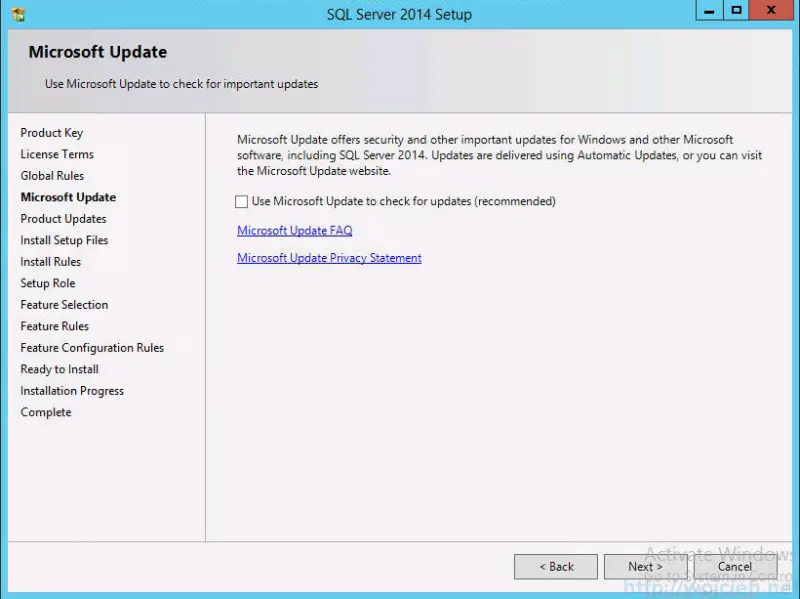Select Product Key in the sidebar
The height and width of the screenshot is (599, 800).
coord(51,132)
